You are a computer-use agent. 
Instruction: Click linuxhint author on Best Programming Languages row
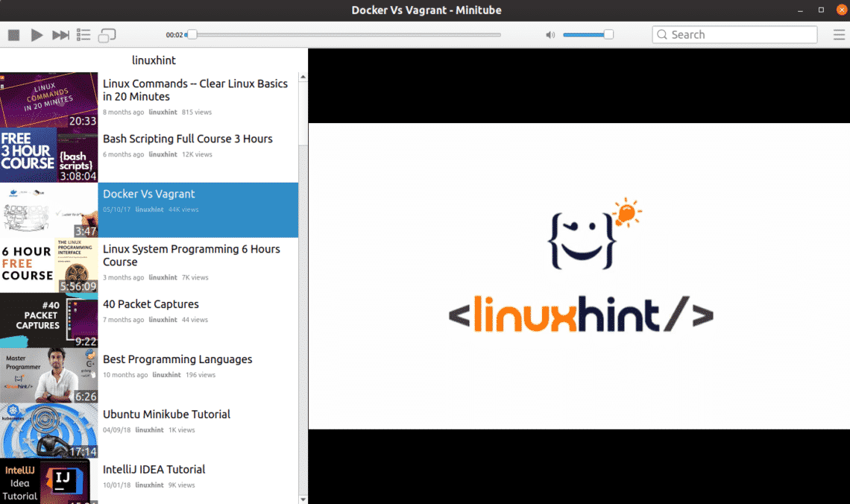point(166,375)
